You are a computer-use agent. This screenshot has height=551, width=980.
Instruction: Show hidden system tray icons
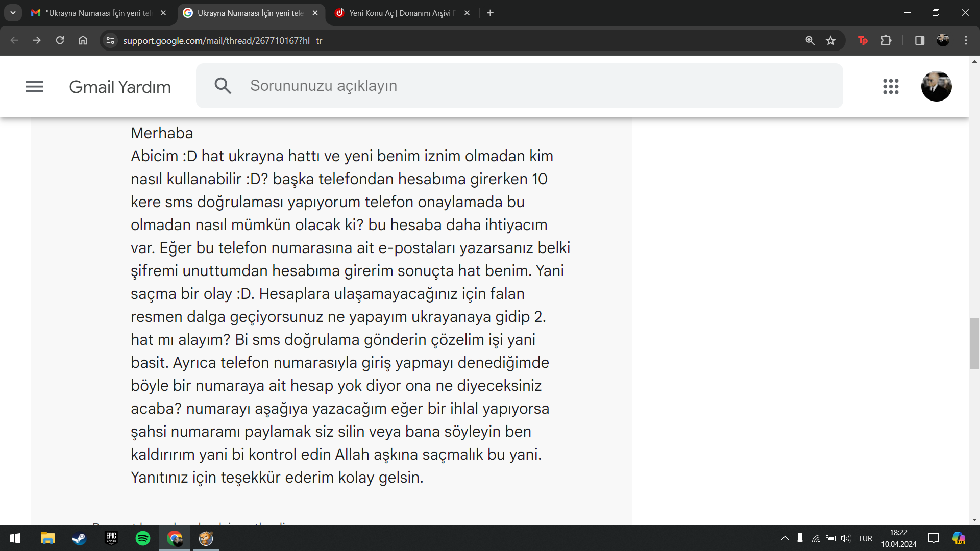point(785,538)
